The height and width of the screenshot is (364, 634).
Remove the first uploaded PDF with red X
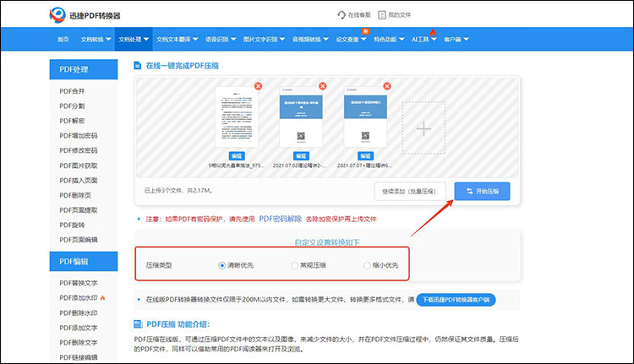[x=258, y=86]
